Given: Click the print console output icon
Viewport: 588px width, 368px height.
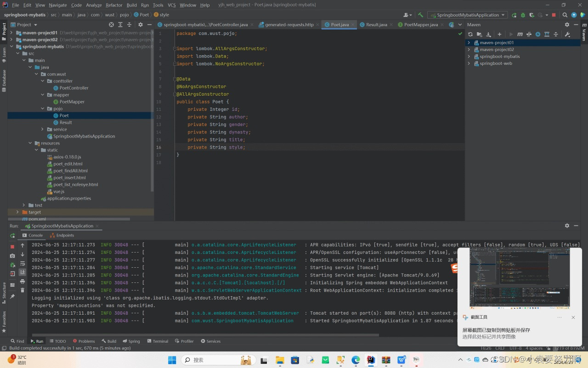Looking at the screenshot, I should pyautogui.click(x=23, y=281).
